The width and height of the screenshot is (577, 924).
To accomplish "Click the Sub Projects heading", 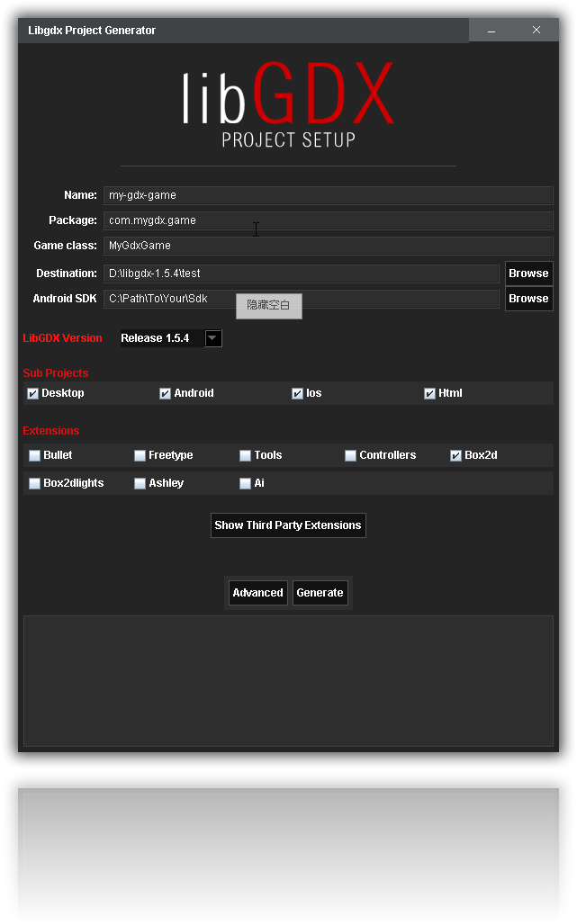I will coord(56,373).
